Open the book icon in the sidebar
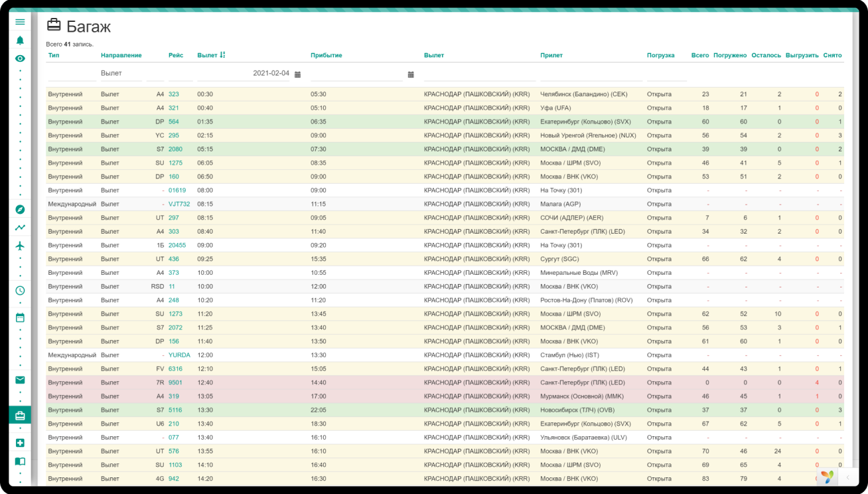Image resolution: width=868 pixels, height=494 pixels. [x=20, y=461]
